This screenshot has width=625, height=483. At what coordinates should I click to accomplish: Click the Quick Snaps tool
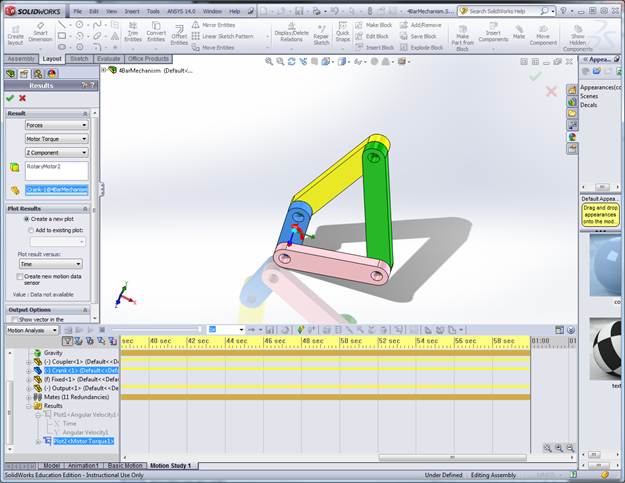(342, 32)
